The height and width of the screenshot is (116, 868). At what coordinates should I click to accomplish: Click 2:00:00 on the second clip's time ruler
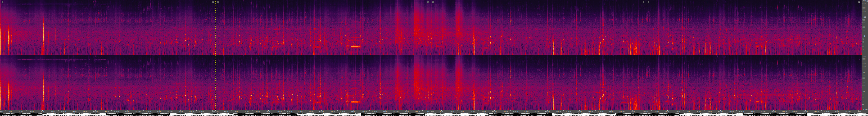click(343, 112)
